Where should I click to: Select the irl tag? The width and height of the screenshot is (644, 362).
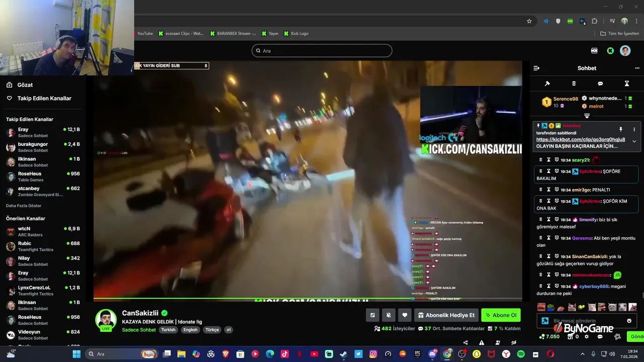228,330
